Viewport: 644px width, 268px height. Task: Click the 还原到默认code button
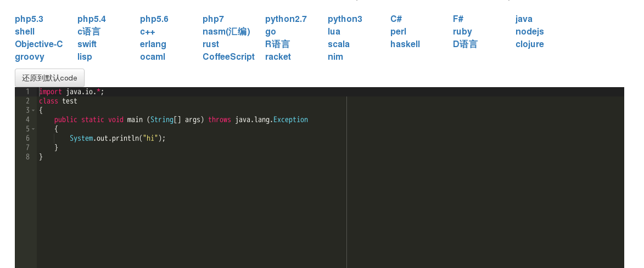[49, 78]
